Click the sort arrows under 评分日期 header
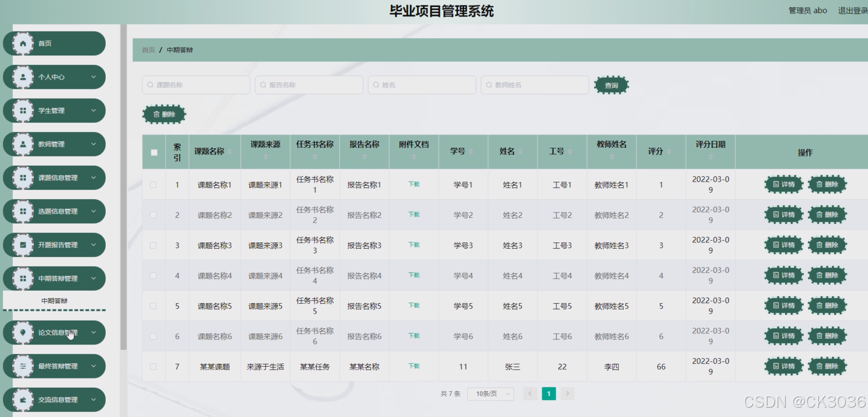 710,157
